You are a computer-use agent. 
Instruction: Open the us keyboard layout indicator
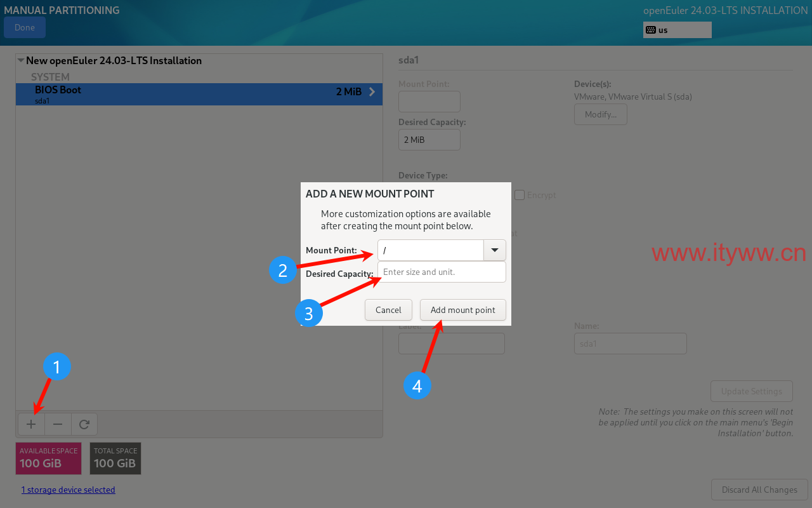(x=678, y=30)
